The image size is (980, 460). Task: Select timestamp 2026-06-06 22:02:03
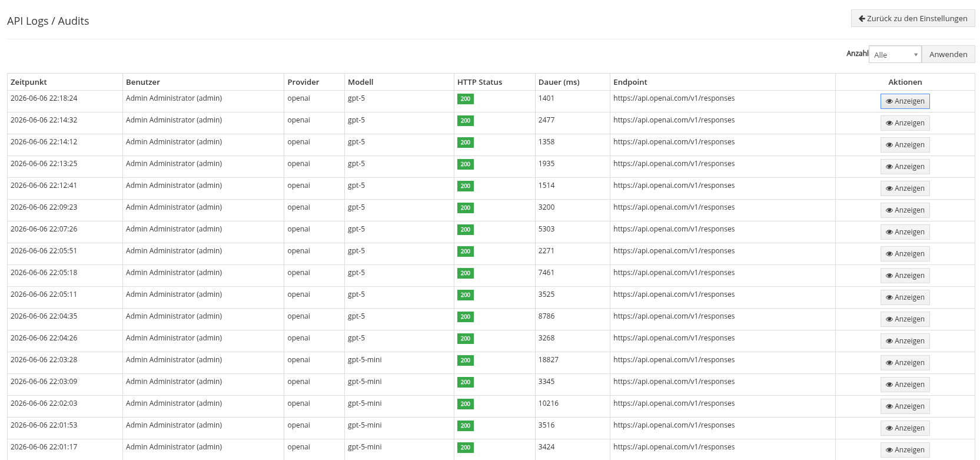pos(44,403)
